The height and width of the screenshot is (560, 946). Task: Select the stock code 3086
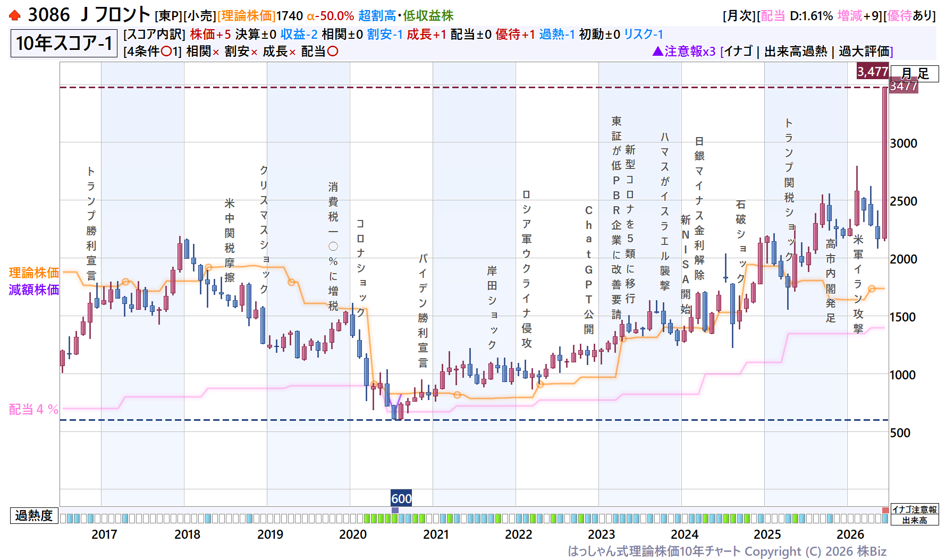(x=48, y=15)
